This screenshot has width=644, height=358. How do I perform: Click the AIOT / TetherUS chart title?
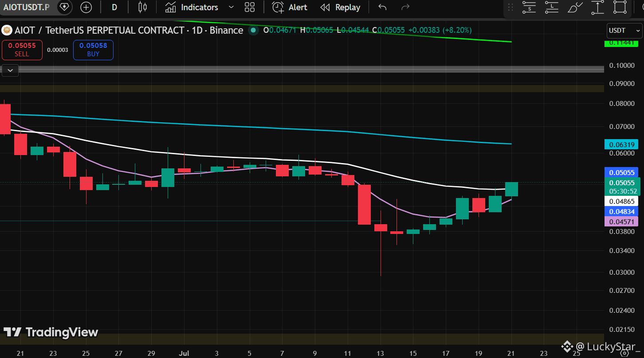pyautogui.click(x=129, y=30)
